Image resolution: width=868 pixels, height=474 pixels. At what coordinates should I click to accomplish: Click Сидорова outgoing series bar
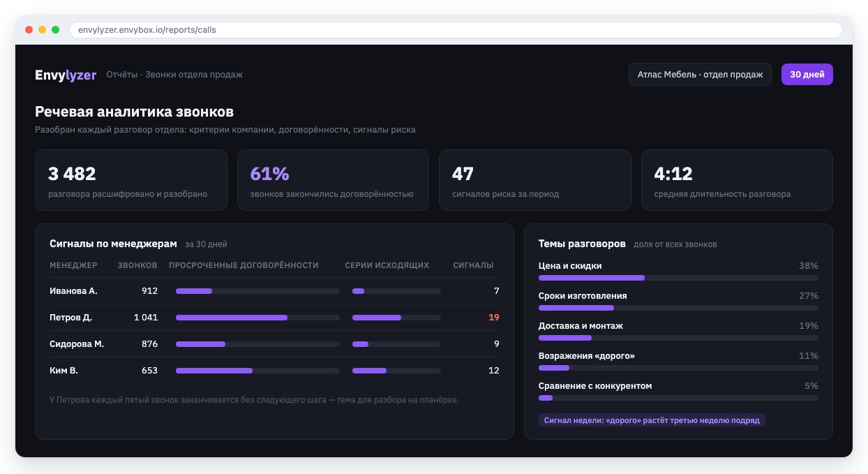click(x=396, y=344)
